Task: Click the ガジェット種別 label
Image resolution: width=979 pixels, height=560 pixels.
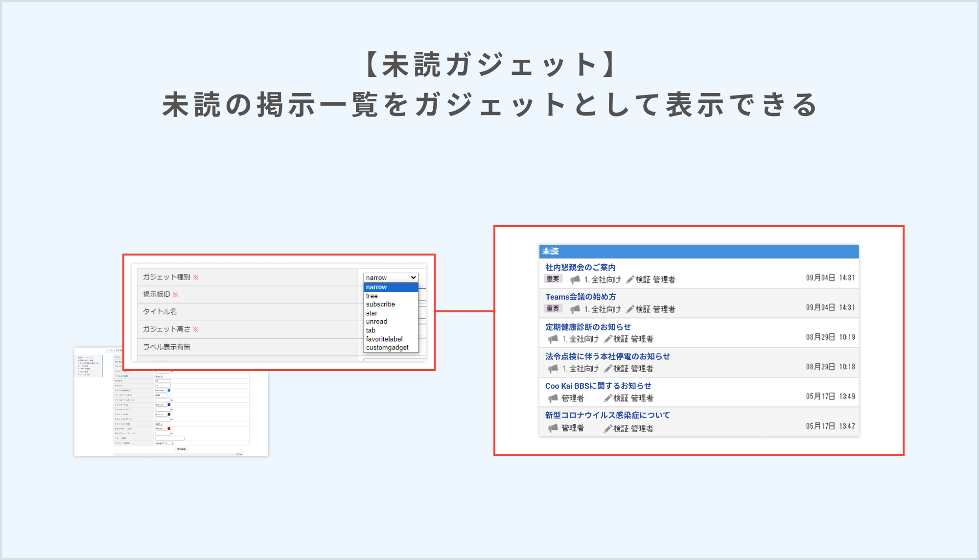Action: click(166, 277)
